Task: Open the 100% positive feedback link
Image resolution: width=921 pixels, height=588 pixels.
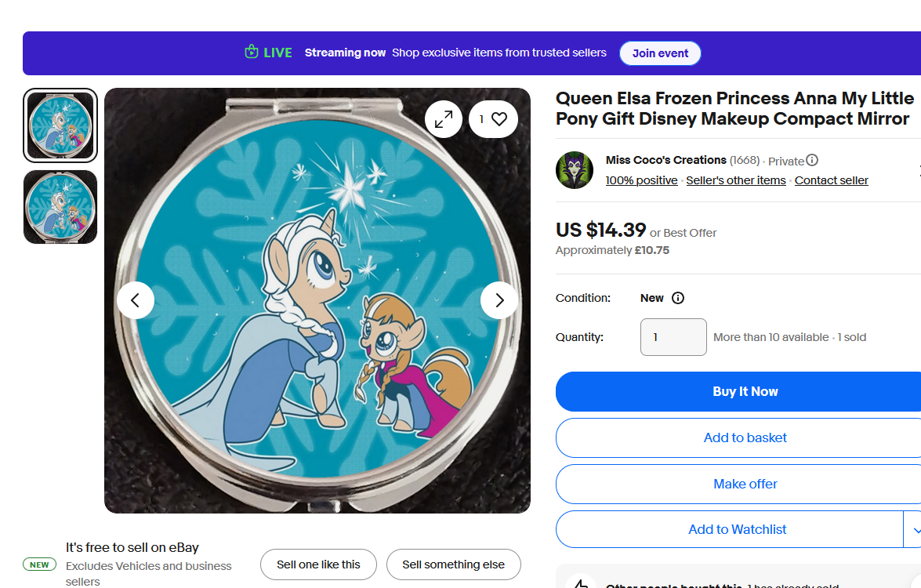Action: coord(641,180)
